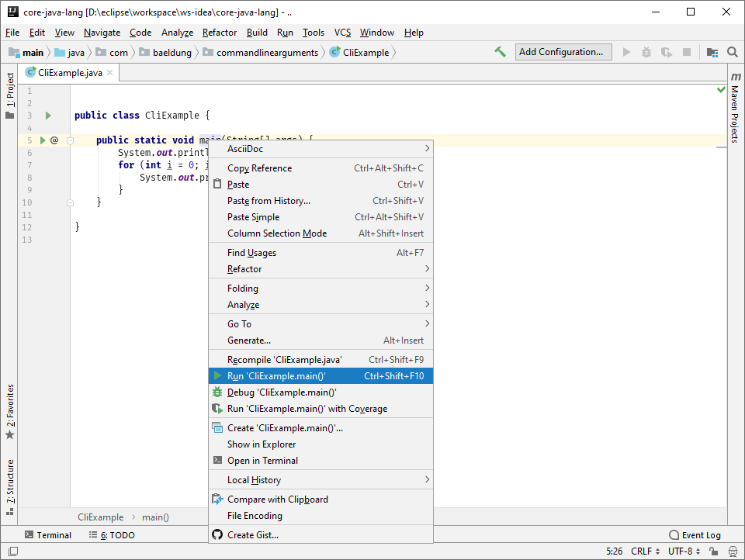Choose Copy Reference from context menu

tap(321, 168)
